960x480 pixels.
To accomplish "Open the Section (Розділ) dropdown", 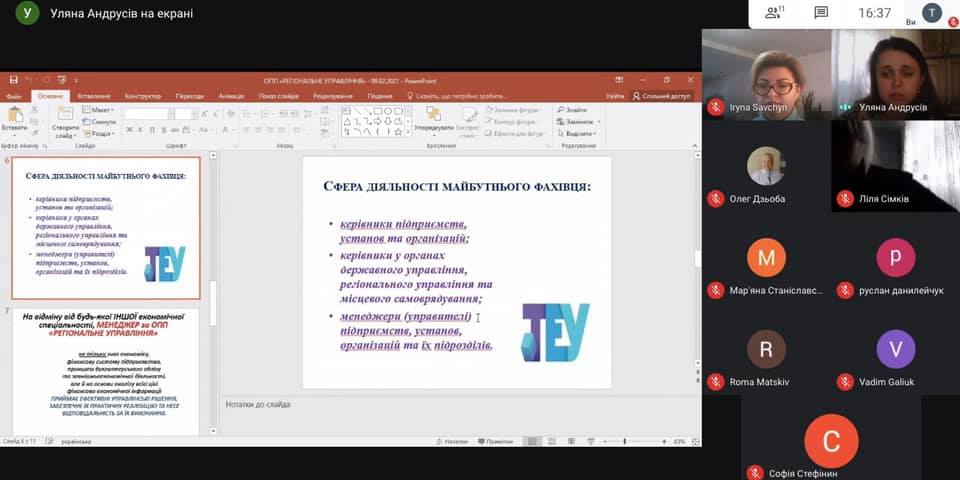I will [98, 133].
